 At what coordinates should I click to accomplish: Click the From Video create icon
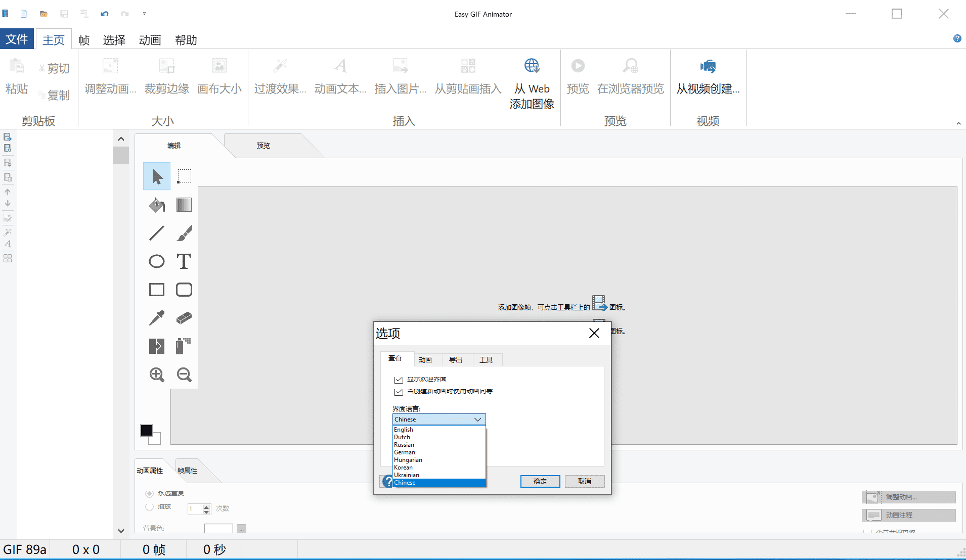tap(708, 66)
